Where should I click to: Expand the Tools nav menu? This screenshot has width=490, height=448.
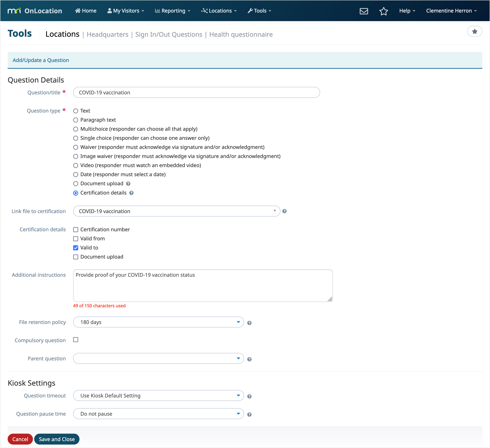click(259, 11)
